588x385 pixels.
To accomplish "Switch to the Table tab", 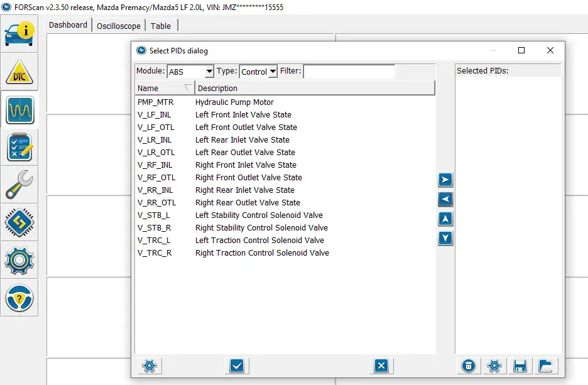I will [x=161, y=26].
